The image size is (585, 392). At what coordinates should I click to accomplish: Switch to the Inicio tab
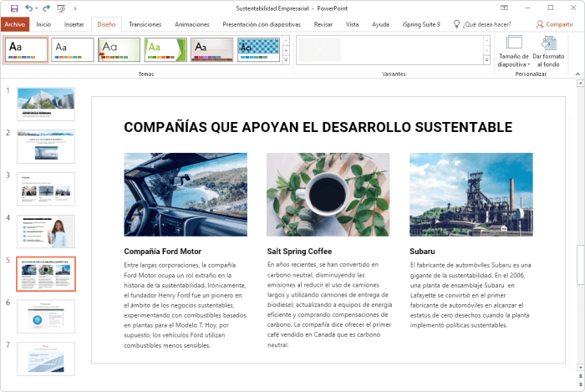click(43, 24)
